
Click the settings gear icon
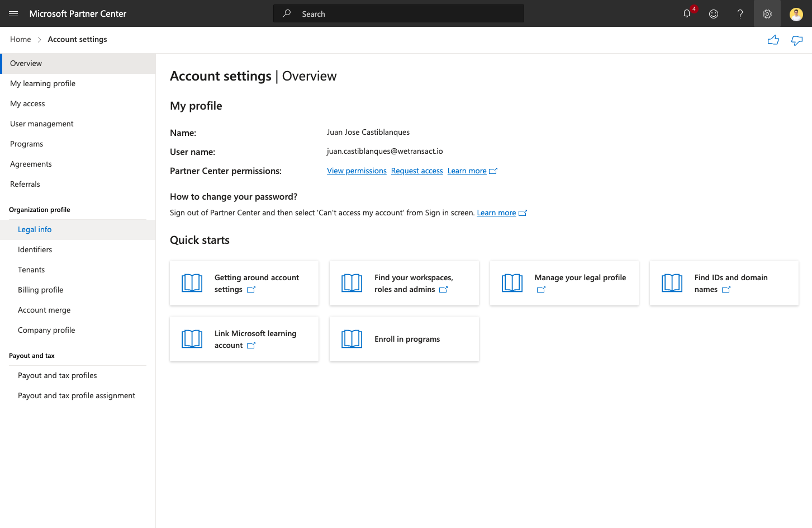click(x=767, y=13)
